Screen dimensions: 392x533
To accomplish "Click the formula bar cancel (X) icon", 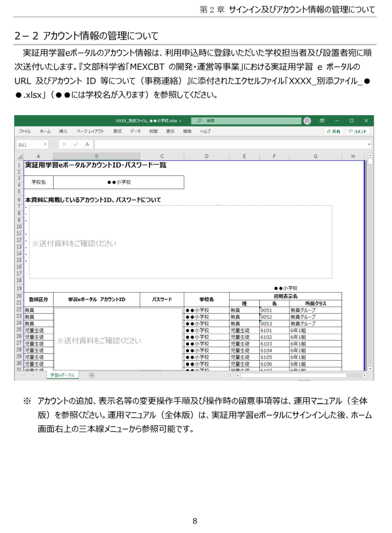I will point(64,145).
